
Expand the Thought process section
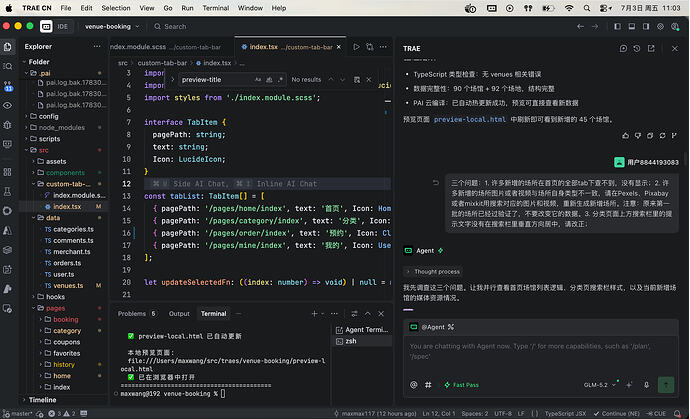(x=433, y=272)
